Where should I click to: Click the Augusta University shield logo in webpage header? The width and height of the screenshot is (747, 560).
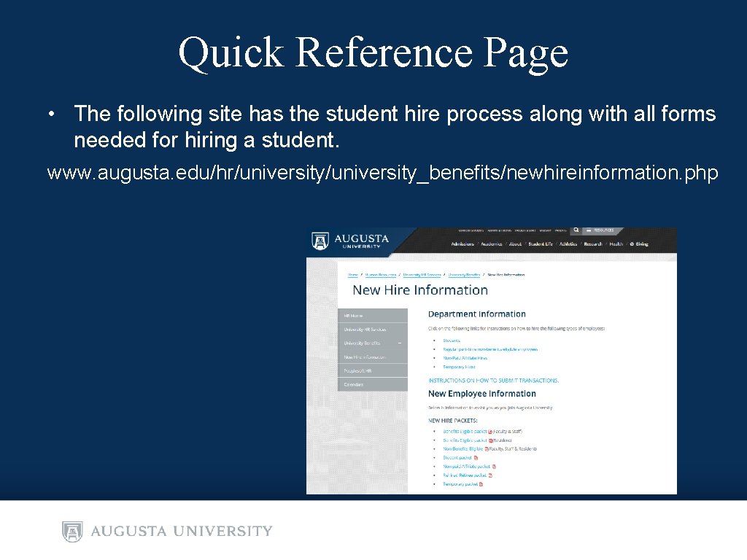pos(319,241)
